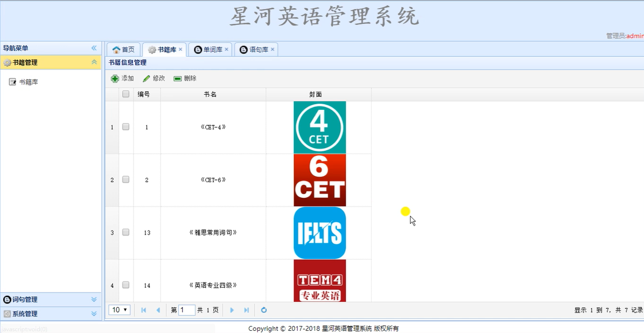Click the 《雅思常用词句》 book name cell
The width and height of the screenshot is (644, 333).
213,232
